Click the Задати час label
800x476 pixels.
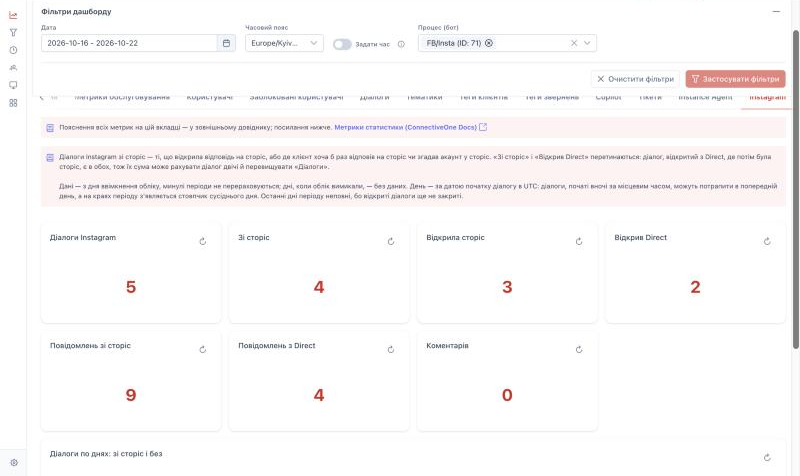372,44
